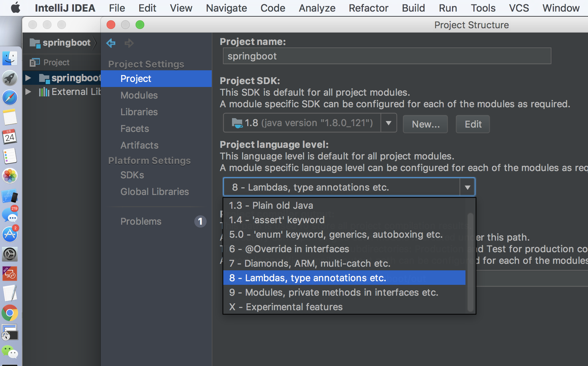Click the language level combo box field
The width and height of the screenshot is (588, 366).
[x=349, y=187]
